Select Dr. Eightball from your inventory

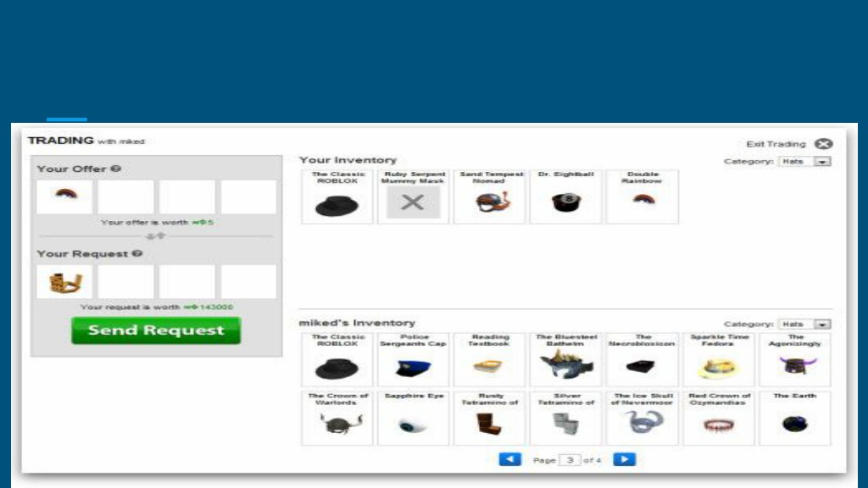tap(565, 197)
